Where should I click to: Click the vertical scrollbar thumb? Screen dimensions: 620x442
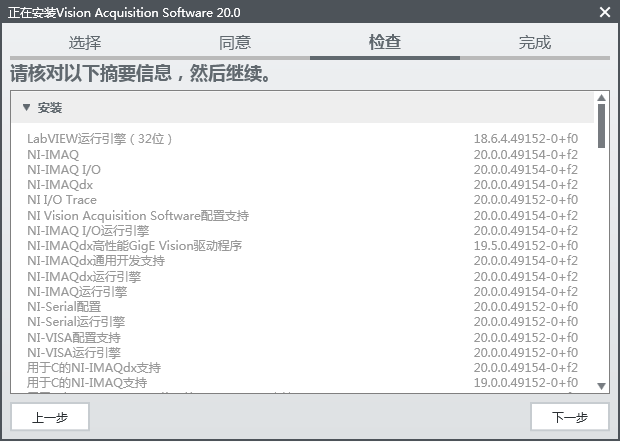(x=601, y=126)
